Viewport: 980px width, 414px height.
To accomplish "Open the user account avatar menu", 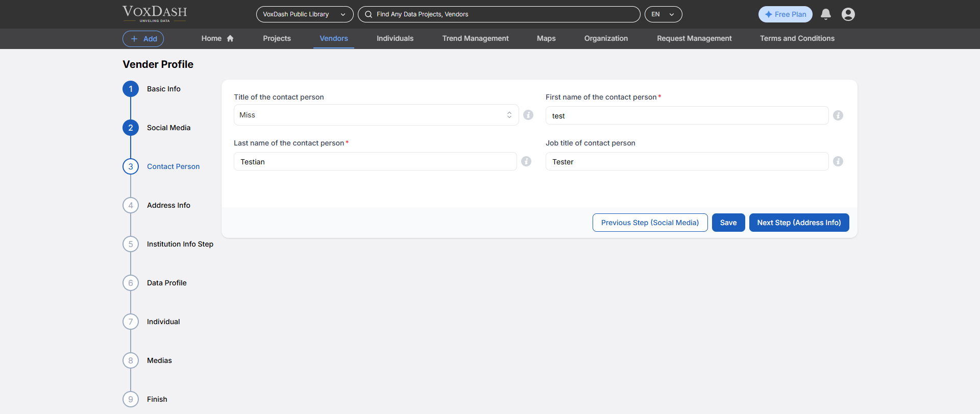I will coord(848,14).
